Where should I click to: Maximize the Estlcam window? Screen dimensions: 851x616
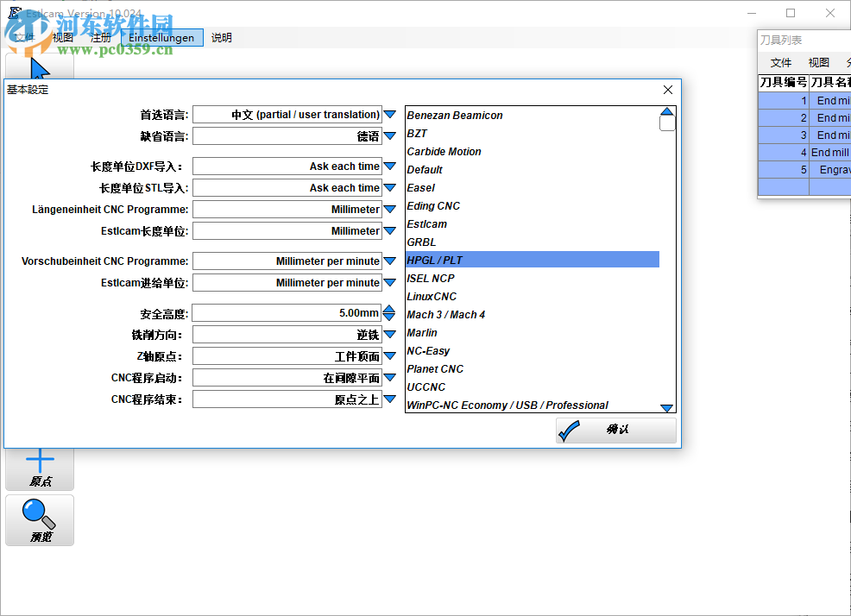[x=791, y=13]
